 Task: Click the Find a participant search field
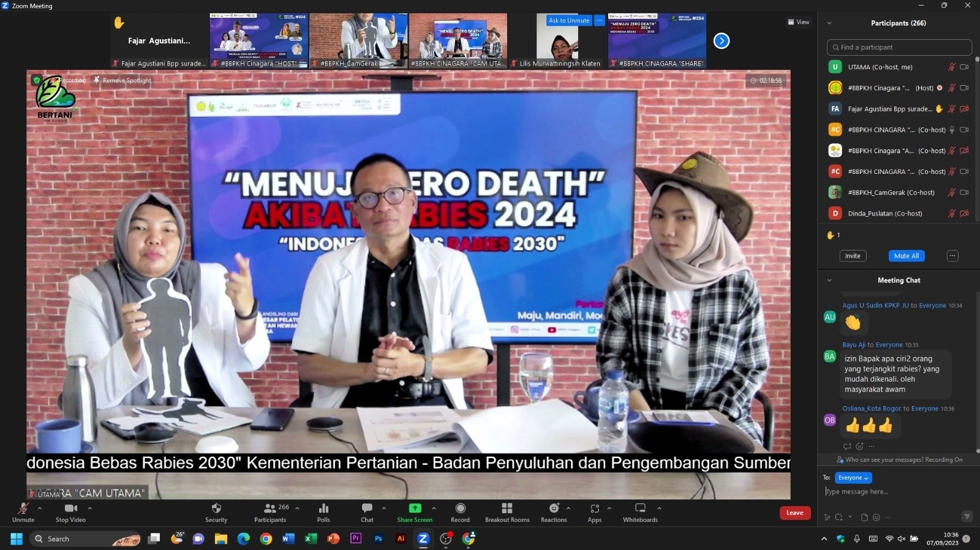pos(899,47)
